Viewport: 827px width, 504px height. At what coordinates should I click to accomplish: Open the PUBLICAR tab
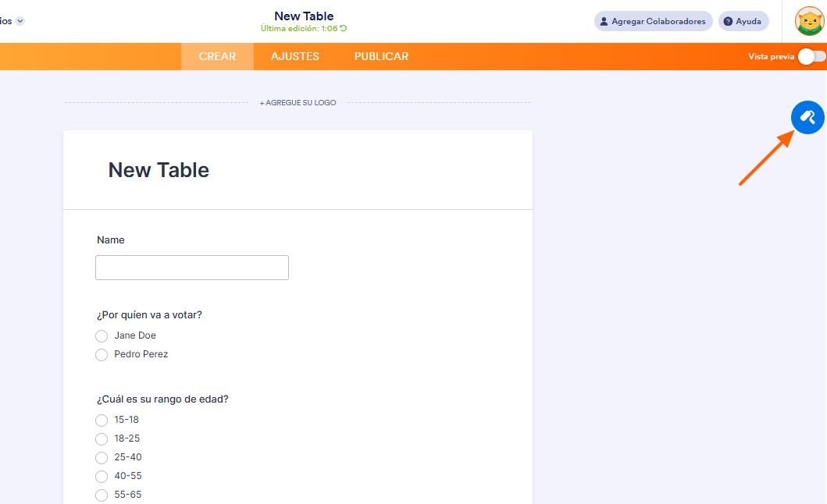point(381,56)
